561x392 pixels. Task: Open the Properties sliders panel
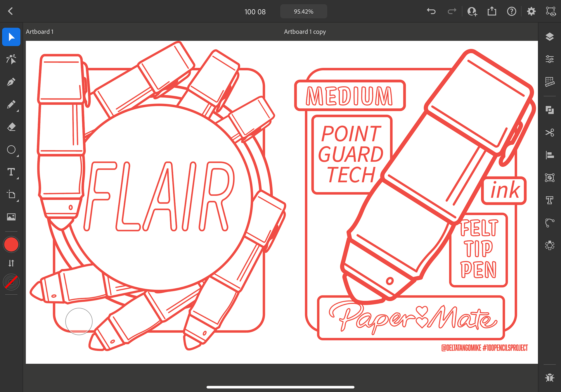(550, 59)
